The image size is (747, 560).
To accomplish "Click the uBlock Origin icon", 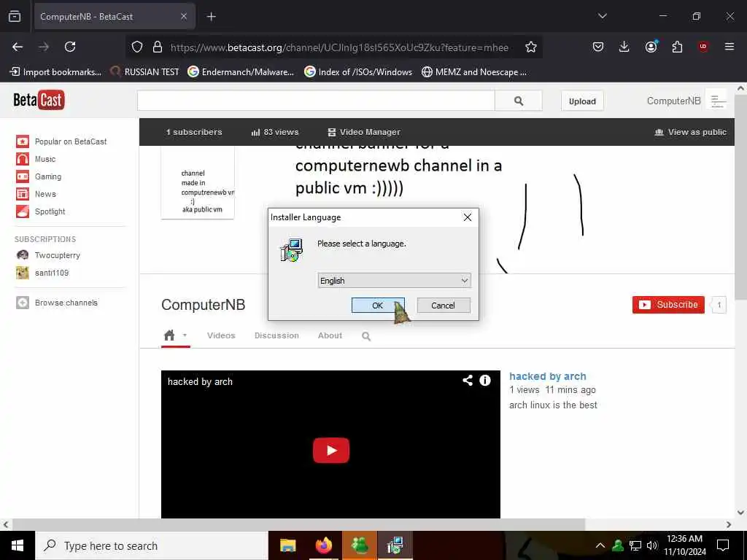I will pyautogui.click(x=703, y=47).
